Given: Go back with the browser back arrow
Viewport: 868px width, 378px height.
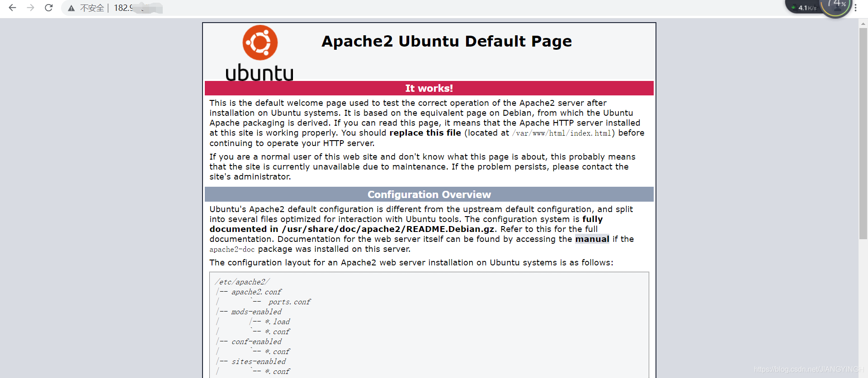Looking at the screenshot, I should pyautogui.click(x=12, y=8).
